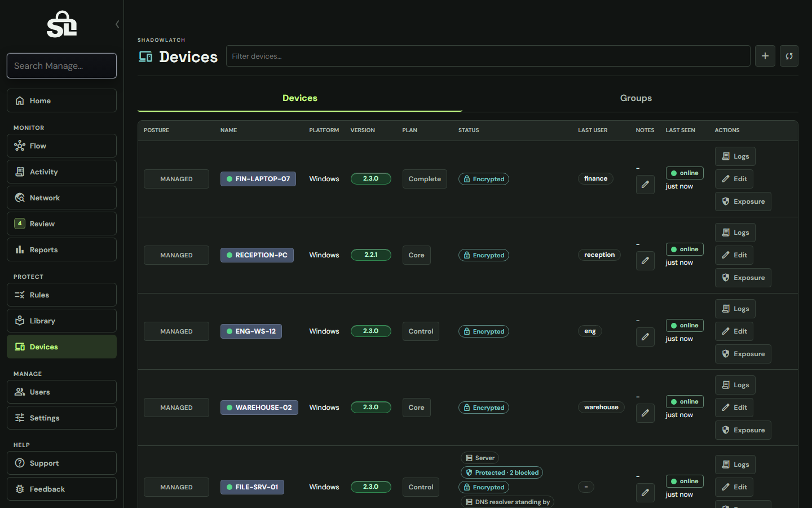Open the Library section

point(61,321)
